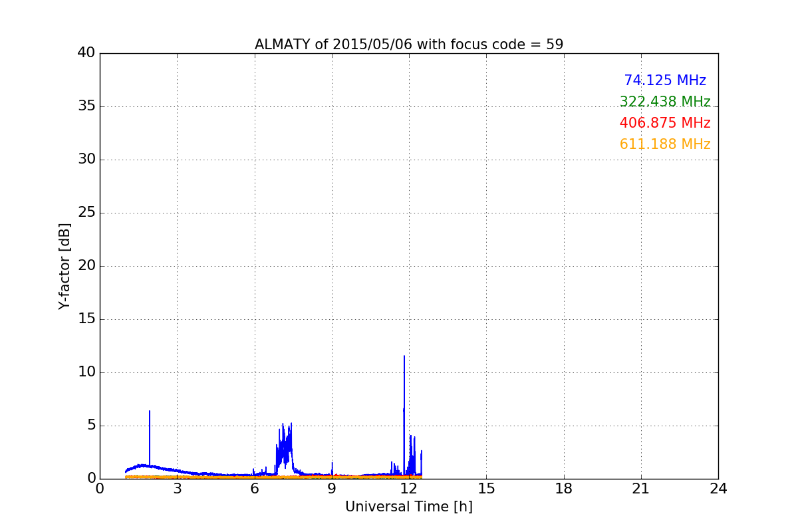Image resolution: width=798 pixels, height=532 pixels.
Task: Select the 322.438 MHz legend label
Action: point(665,102)
